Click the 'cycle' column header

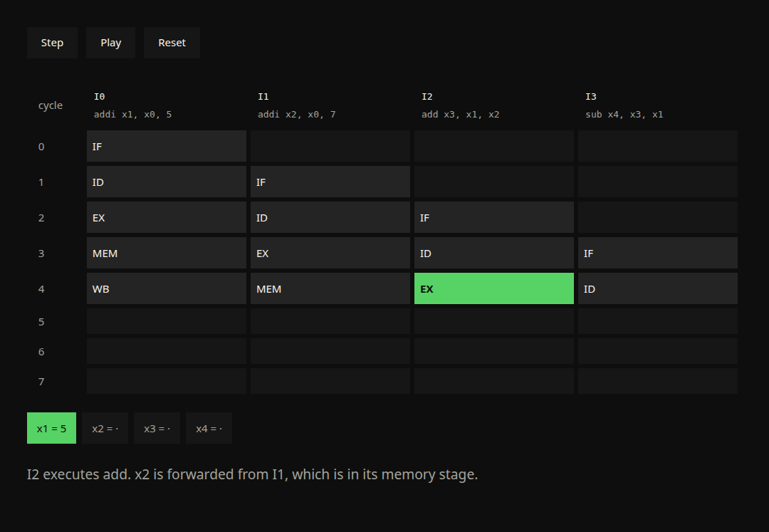click(51, 105)
